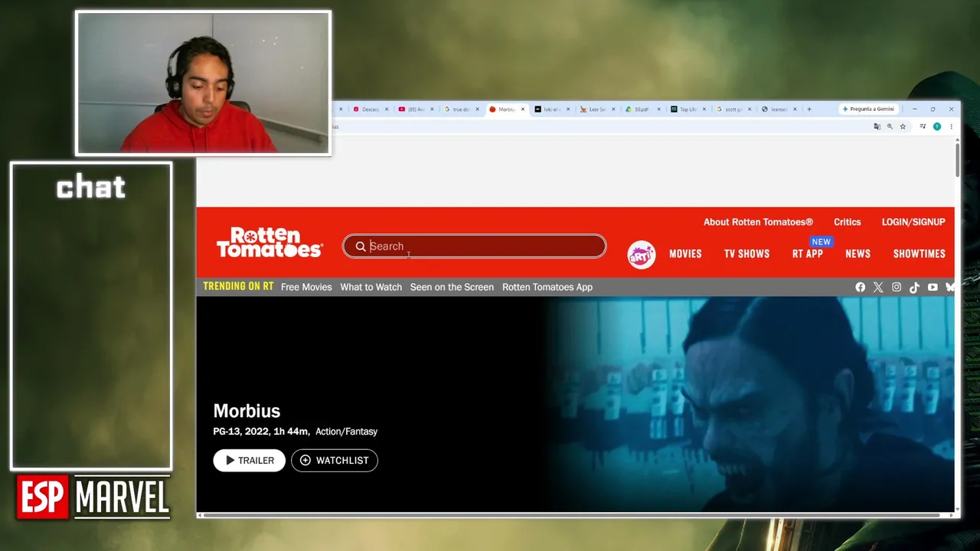The height and width of the screenshot is (551, 980).
Task: Click the Rotten Tomatoes logo
Action: pos(269,243)
